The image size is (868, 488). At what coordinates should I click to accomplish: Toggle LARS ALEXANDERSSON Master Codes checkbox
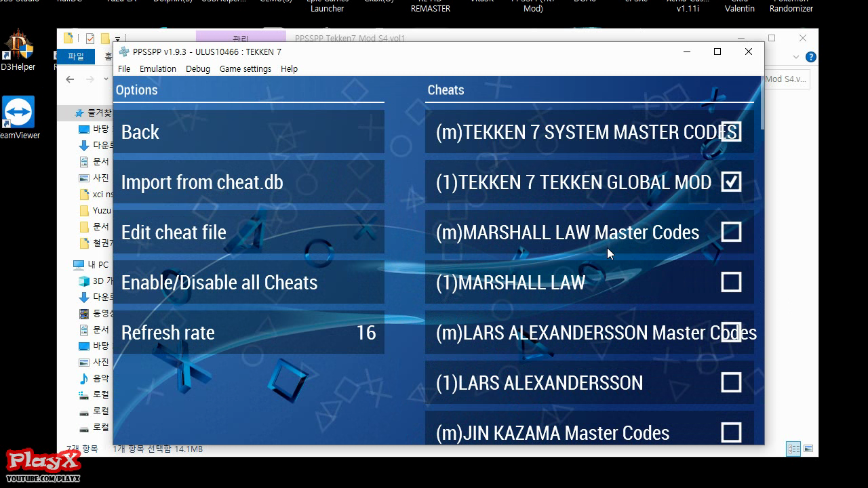[x=731, y=332]
